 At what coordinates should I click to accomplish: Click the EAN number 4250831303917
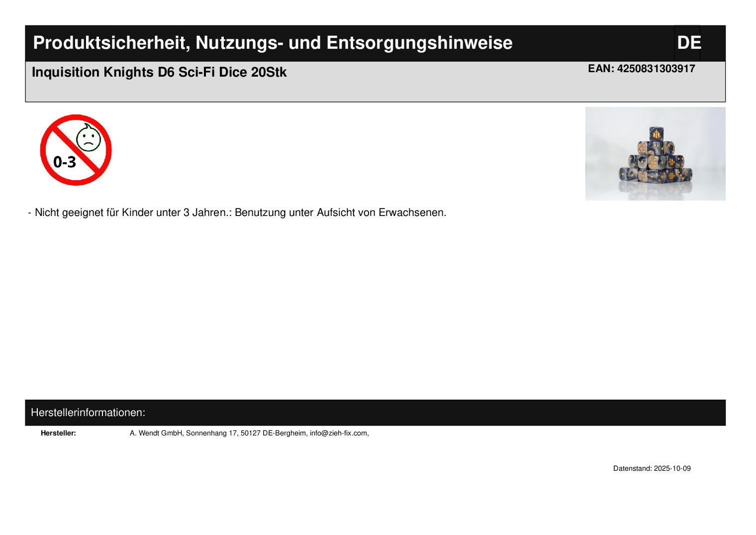click(x=656, y=69)
